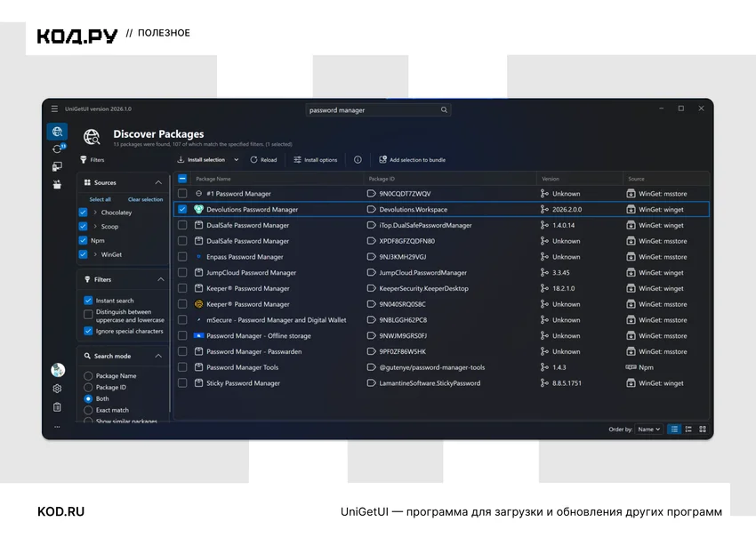Image resolution: width=756 pixels, height=538 pixels.
Task: Collapse the Filters panel
Action: point(161,279)
